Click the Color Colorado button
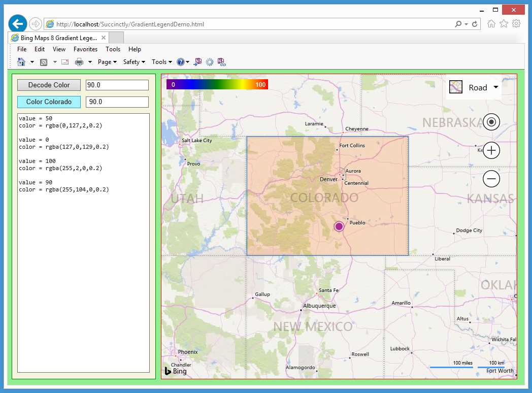532x393 pixels. (49, 102)
